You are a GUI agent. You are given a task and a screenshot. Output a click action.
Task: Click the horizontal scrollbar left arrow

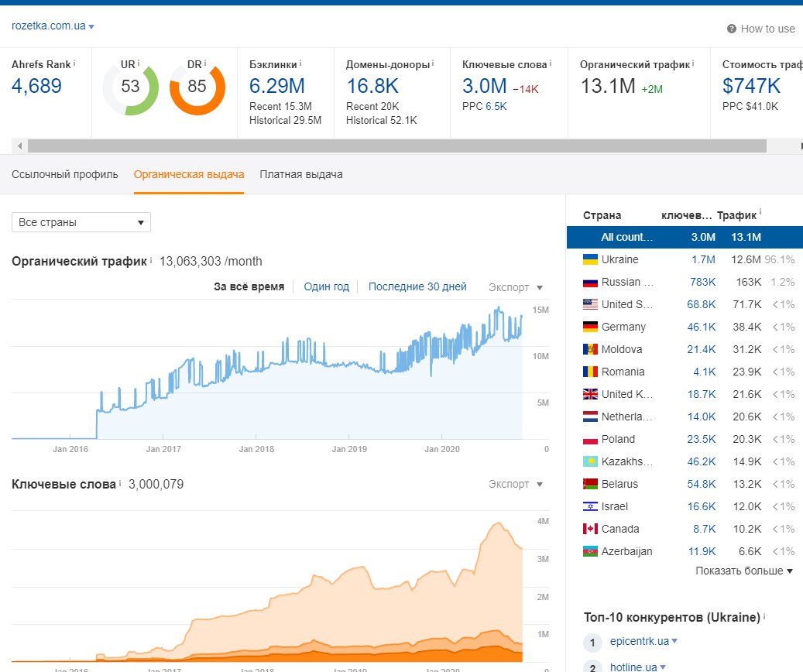point(19,146)
